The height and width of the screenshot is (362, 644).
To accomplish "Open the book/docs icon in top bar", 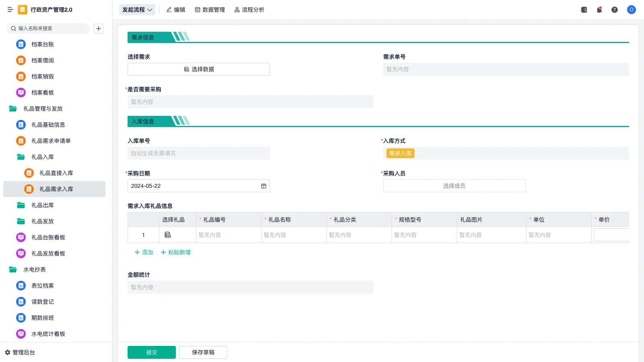I will (584, 10).
